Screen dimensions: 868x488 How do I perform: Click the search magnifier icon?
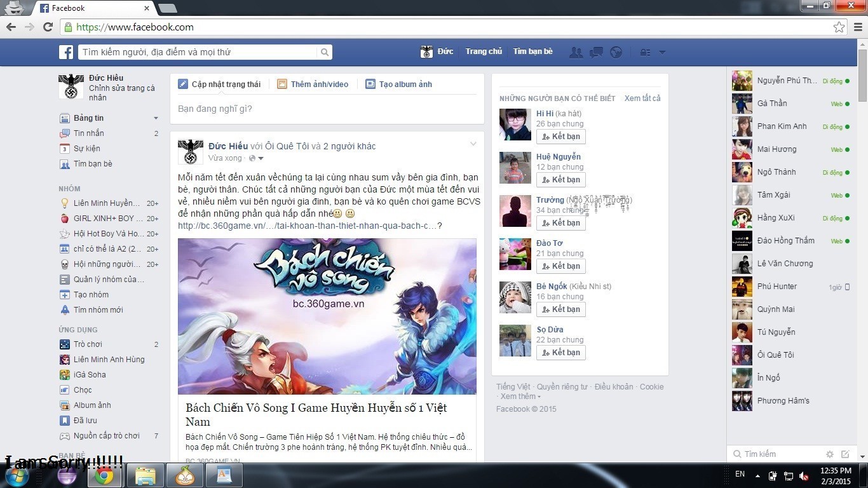coord(324,53)
